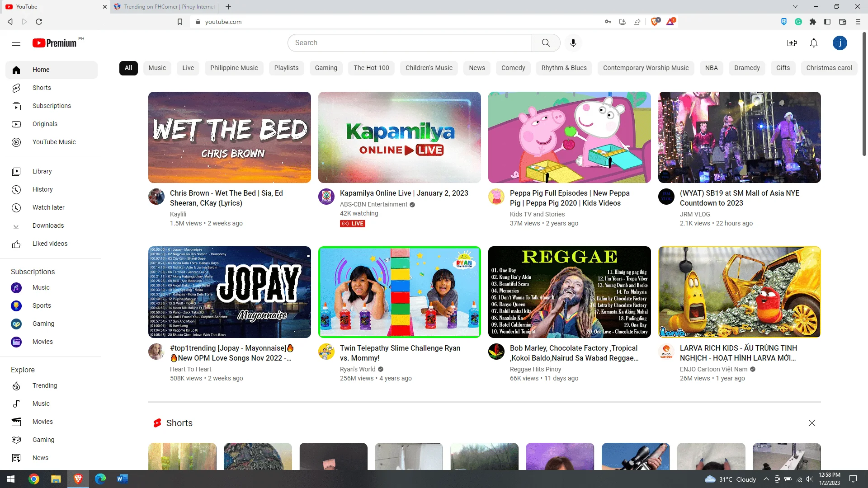This screenshot has height=488, width=868.
Task: Start voice search with microphone icon
Action: (573, 43)
